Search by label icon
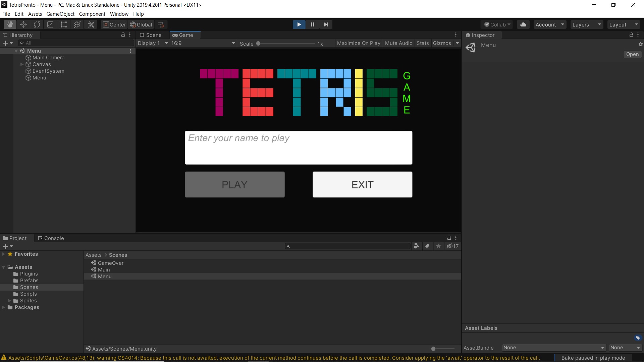644x362 pixels. click(427, 246)
